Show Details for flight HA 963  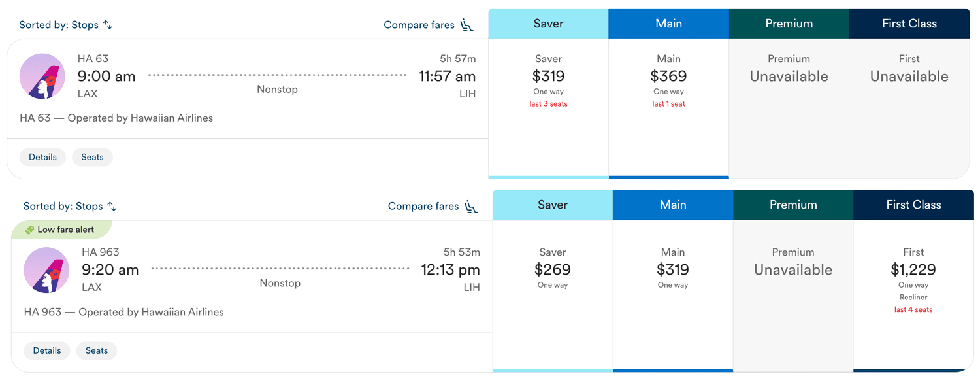(x=47, y=350)
